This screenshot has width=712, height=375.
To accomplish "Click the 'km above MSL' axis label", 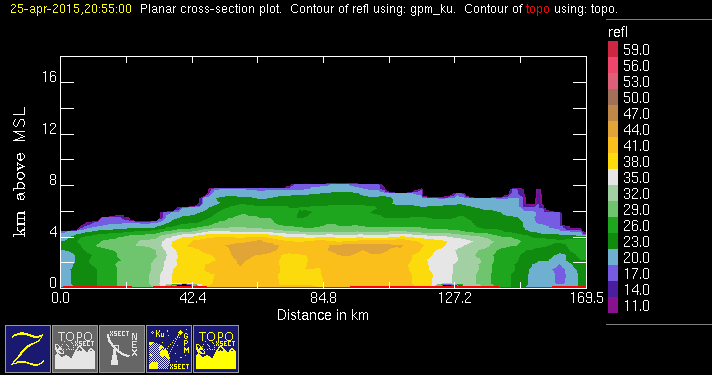I will (x=20, y=172).
